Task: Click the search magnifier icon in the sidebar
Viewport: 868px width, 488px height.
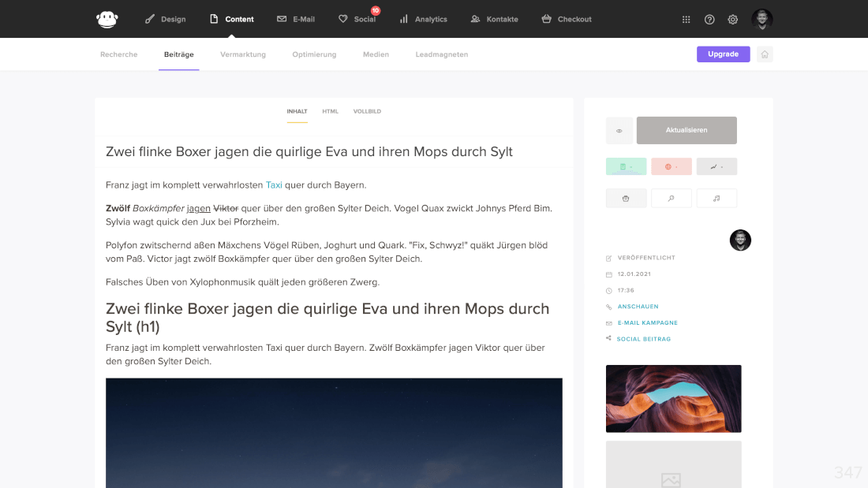Action: tap(672, 197)
